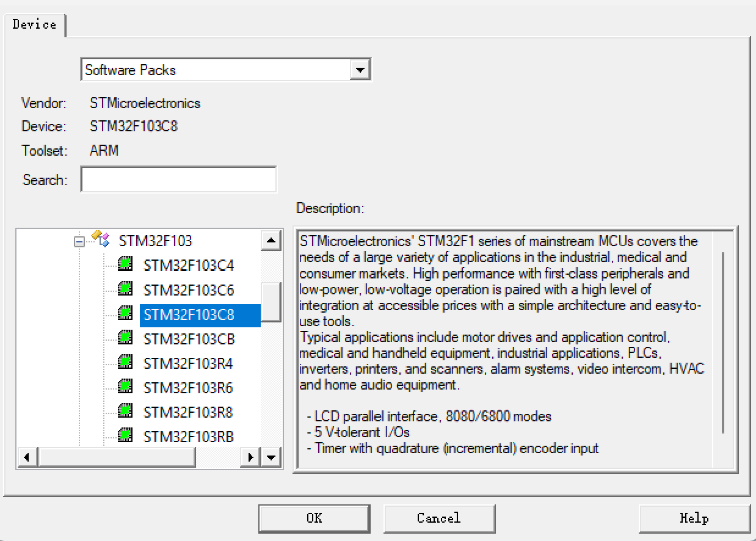Click the STMicroelectronics vendor text
Viewport: 756px width, 541px height.
(x=145, y=103)
